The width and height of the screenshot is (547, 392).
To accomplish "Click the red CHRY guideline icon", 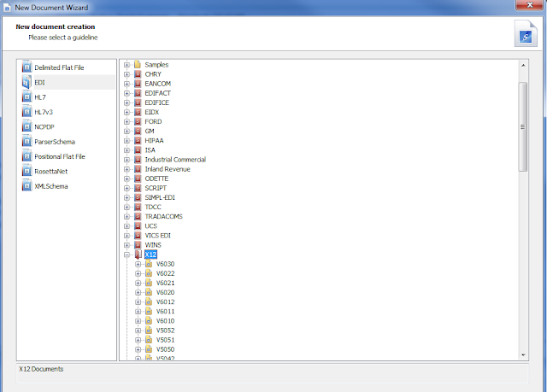I will click(x=138, y=74).
